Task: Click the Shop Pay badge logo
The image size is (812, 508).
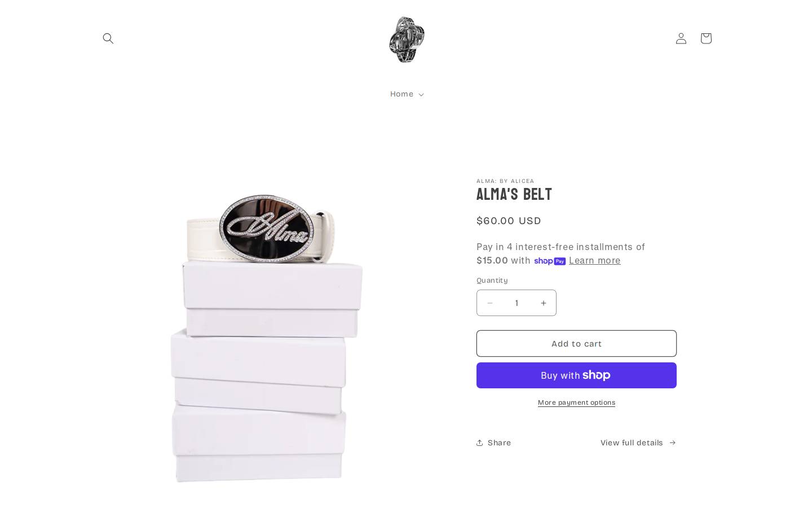Action: pyautogui.click(x=550, y=261)
